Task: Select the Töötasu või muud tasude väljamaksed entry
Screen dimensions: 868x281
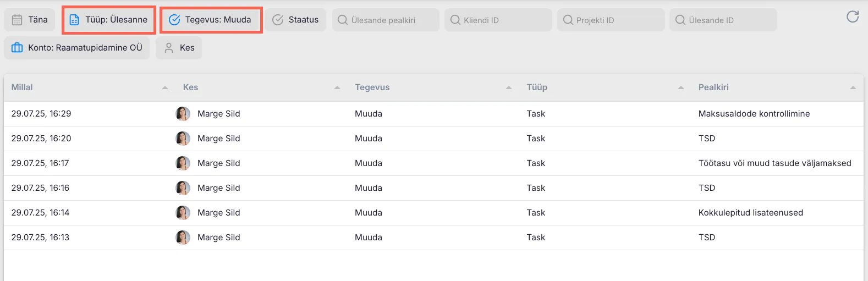Action: [x=774, y=163]
